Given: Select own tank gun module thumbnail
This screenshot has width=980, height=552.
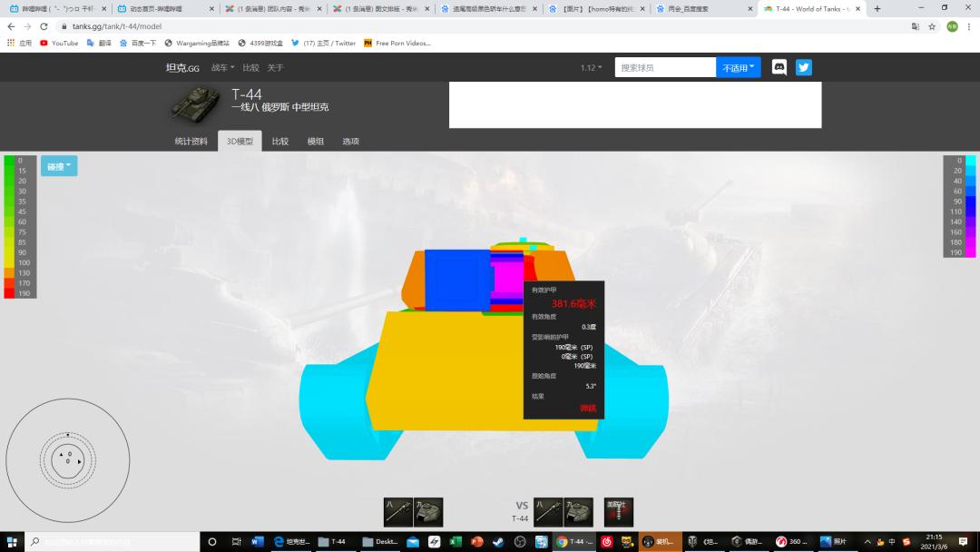Looking at the screenshot, I should point(398,512).
